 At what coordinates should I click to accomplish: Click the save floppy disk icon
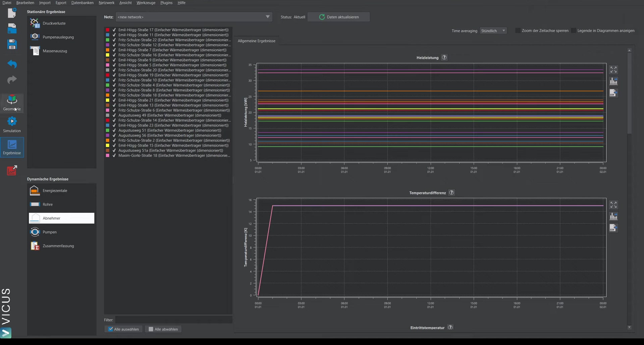point(12,44)
